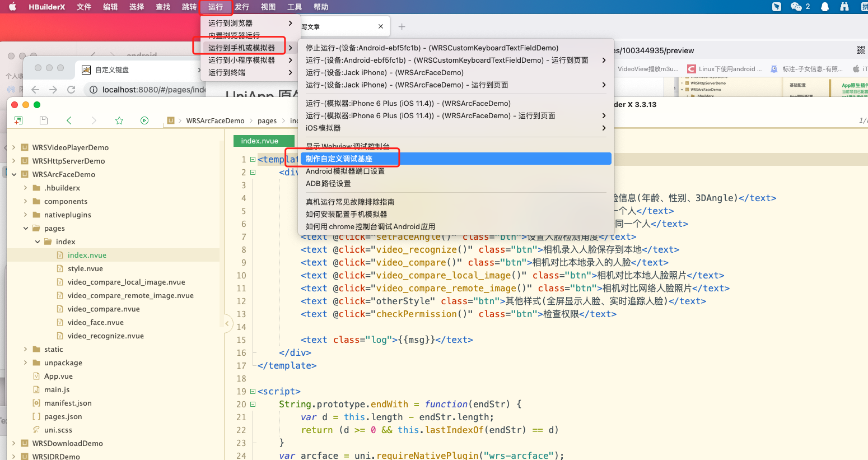Image resolution: width=868 pixels, height=460 pixels.
Task: Open the 查找 menu
Action: click(163, 7)
